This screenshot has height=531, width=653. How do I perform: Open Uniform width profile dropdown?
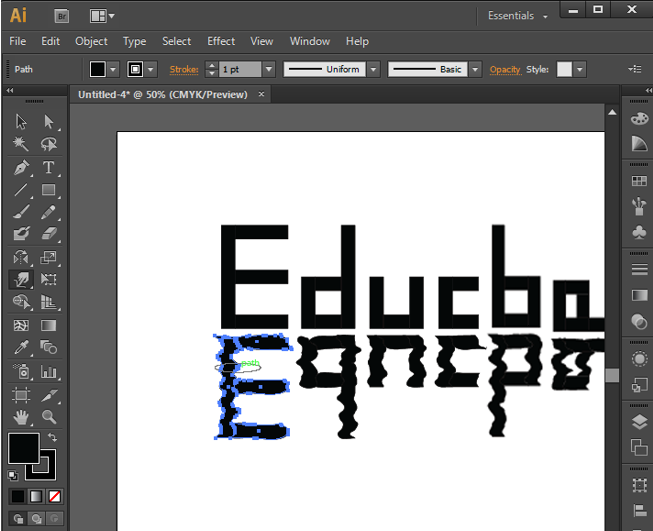point(374,69)
